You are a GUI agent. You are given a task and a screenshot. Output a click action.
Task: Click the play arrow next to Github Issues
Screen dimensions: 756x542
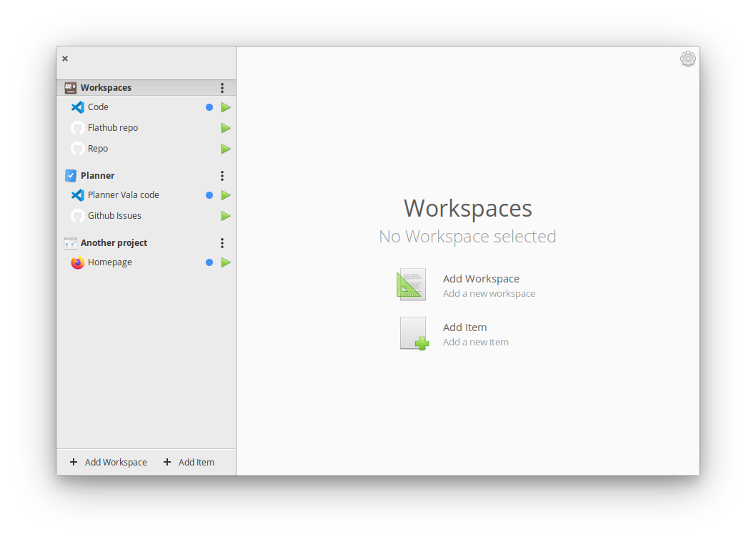[226, 216]
